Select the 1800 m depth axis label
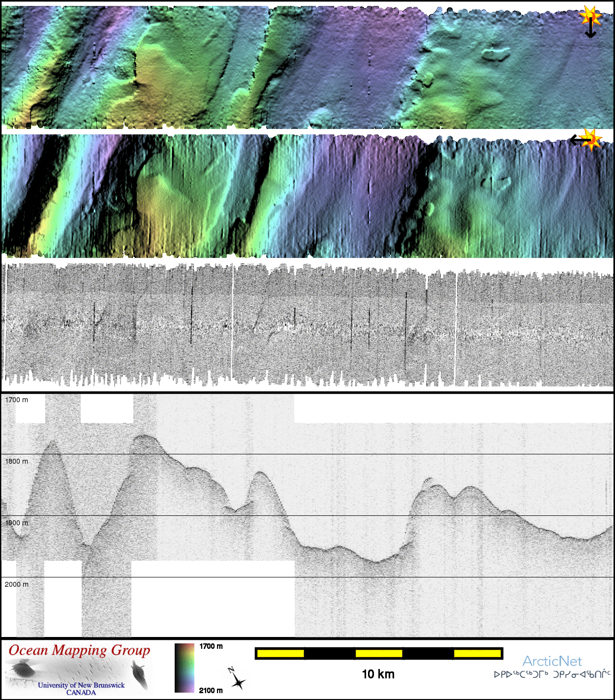Screen dimensions: 615x700 pos(17,461)
